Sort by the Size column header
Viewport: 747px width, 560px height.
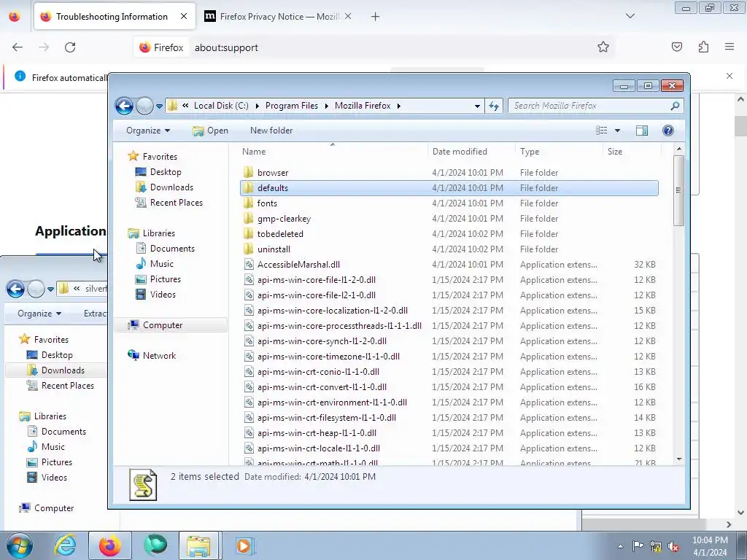tap(614, 152)
